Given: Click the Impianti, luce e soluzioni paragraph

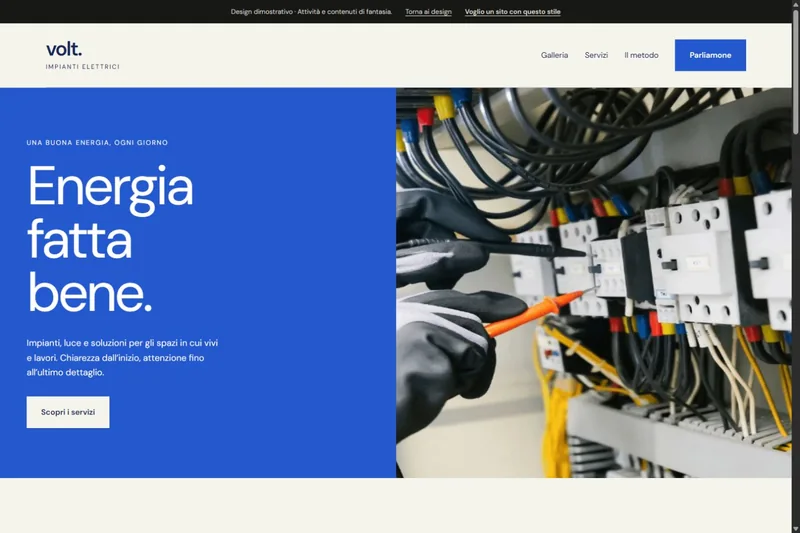Looking at the screenshot, I should click(122, 358).
